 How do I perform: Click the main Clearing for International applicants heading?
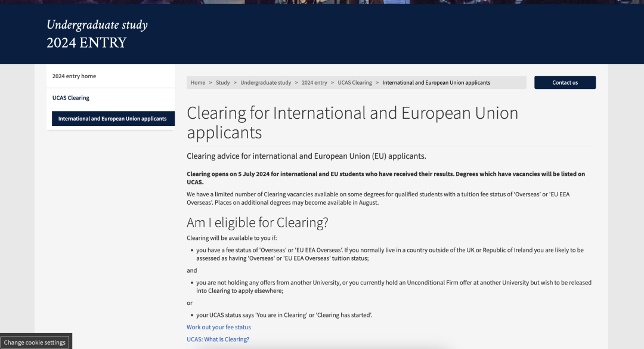(352, 122)
